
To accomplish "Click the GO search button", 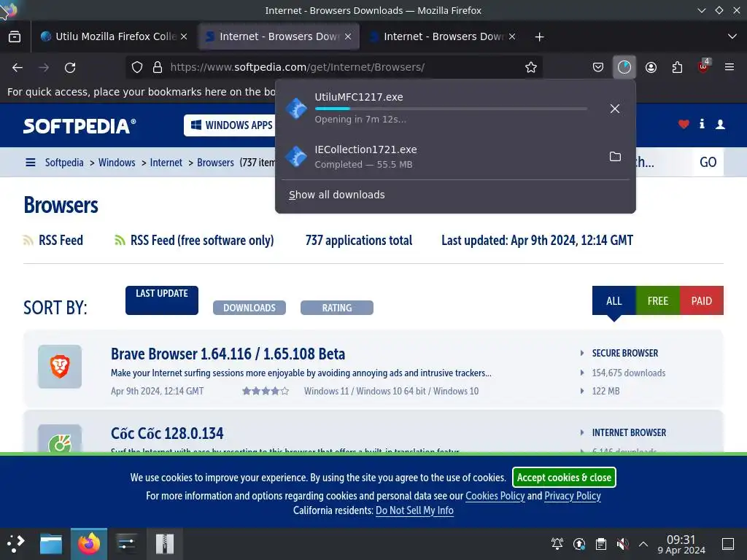I will pyautogui.click(x=708, y=162).
